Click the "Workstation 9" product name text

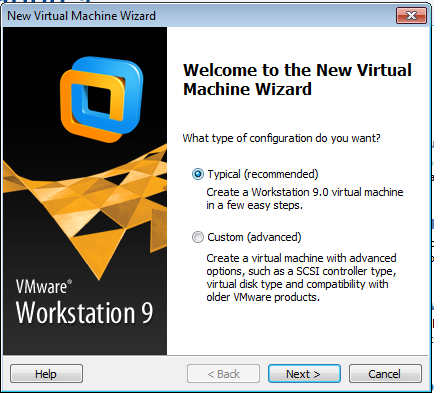point(85,313)
